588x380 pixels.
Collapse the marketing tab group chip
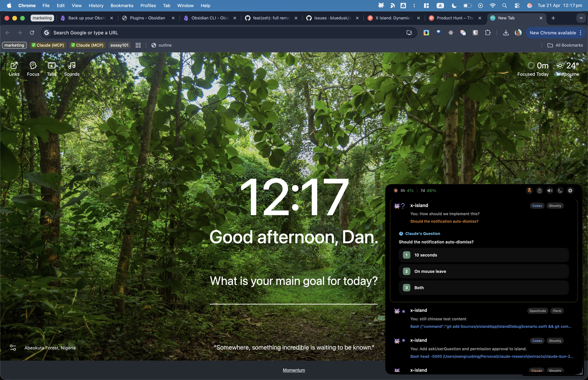pyautogui.click(x=42, y=18)
